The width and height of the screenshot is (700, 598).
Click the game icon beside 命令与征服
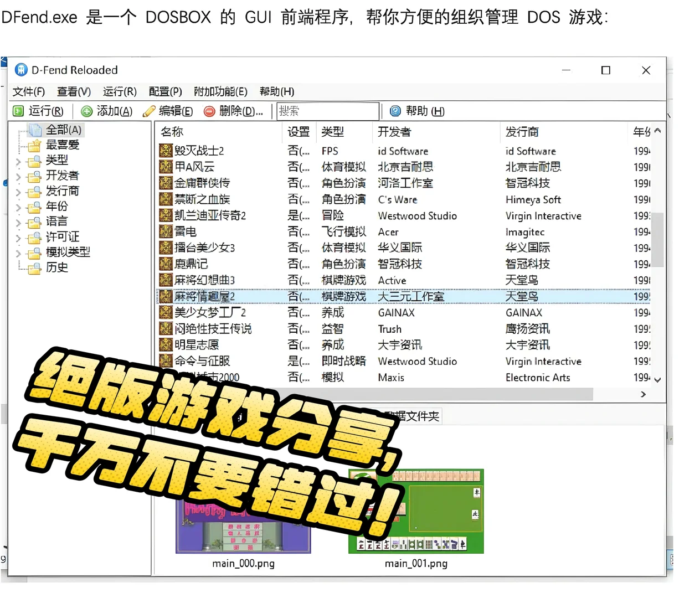coord(165,361)
